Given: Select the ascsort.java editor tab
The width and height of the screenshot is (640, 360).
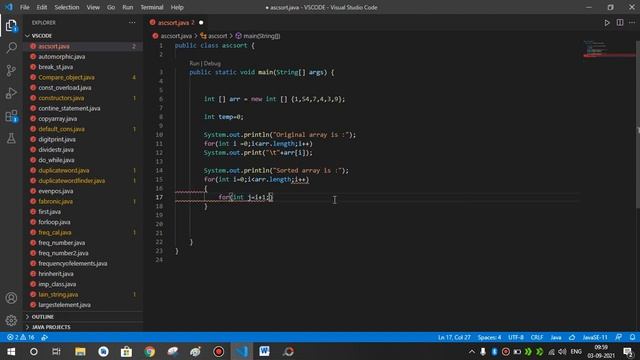Looking at the screenshot, I should tap(176, 22).
